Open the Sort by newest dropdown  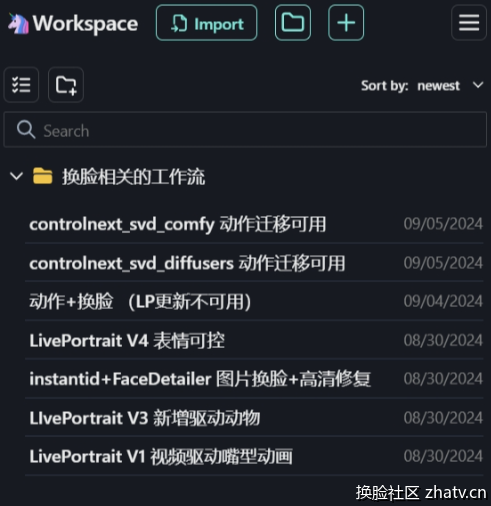pyautogui.click(x=422, y=86)
